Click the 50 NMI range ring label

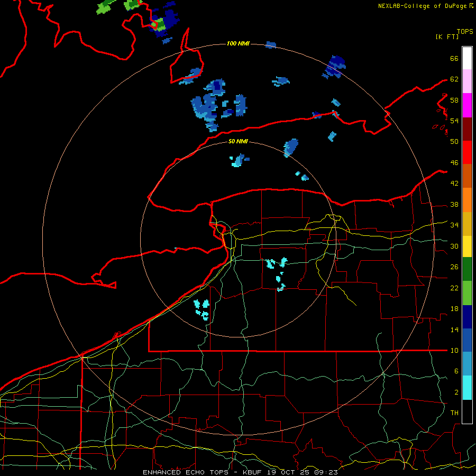238,141
